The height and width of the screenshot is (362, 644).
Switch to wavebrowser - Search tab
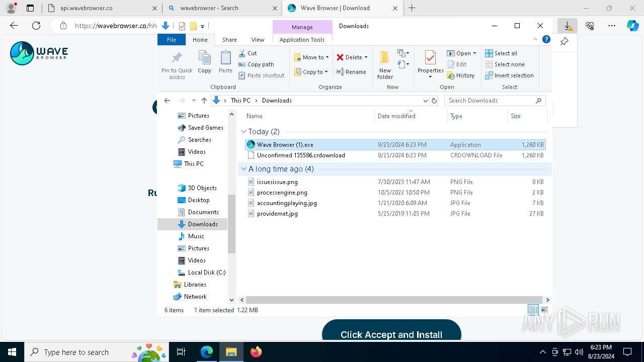223,8
